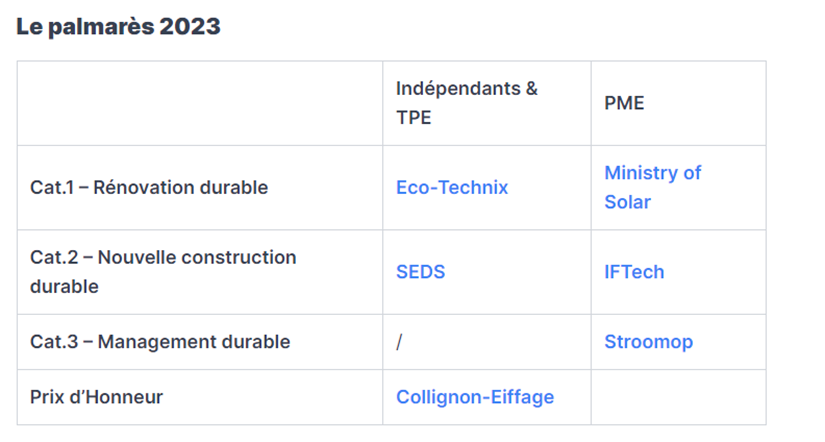Open the Eco-Technix link

click(452, 187)
